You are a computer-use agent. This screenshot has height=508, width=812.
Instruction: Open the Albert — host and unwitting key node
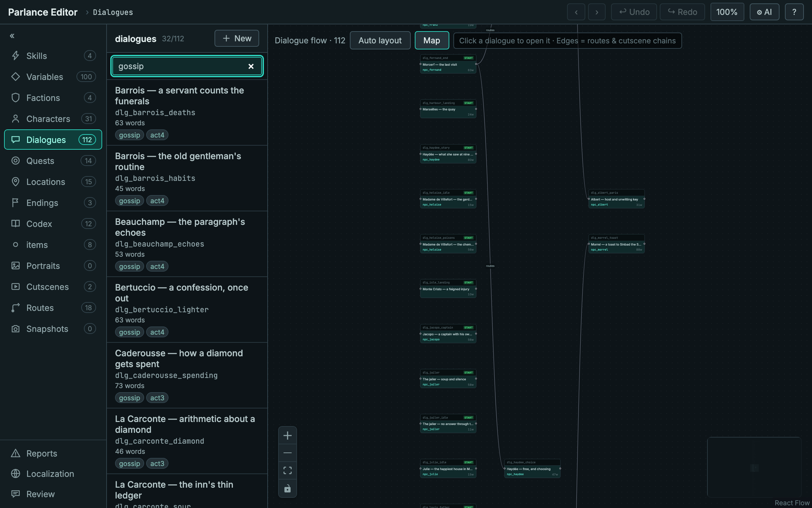coord(616,199)
